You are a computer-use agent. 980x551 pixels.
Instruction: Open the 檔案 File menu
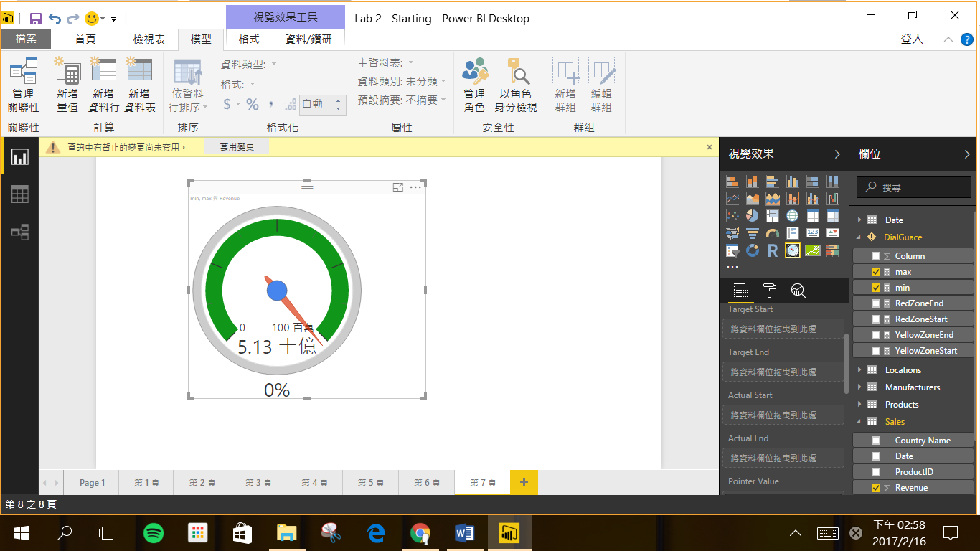[x=26, y=39]
